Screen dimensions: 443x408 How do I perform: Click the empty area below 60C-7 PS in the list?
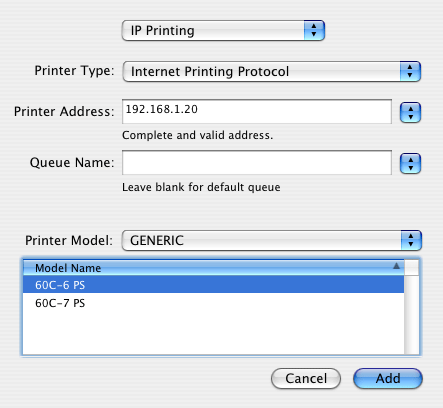click(x=213, y=333)
